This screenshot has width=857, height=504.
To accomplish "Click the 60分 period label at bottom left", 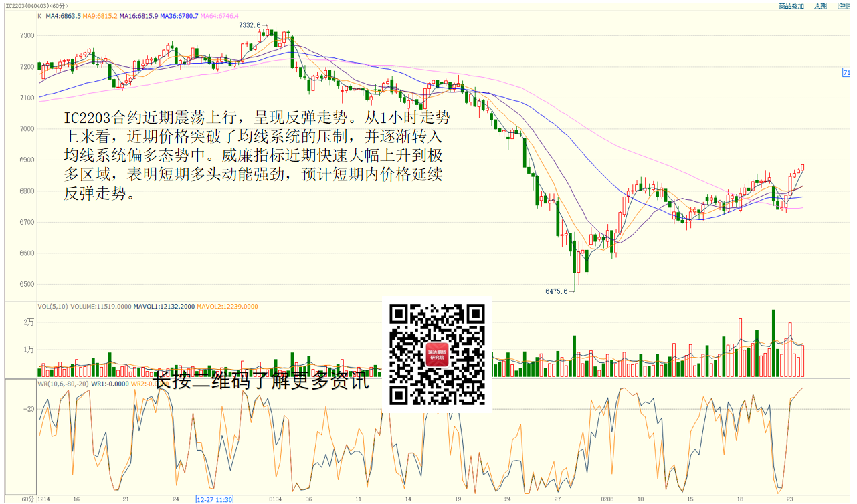I will pos(27,499).
